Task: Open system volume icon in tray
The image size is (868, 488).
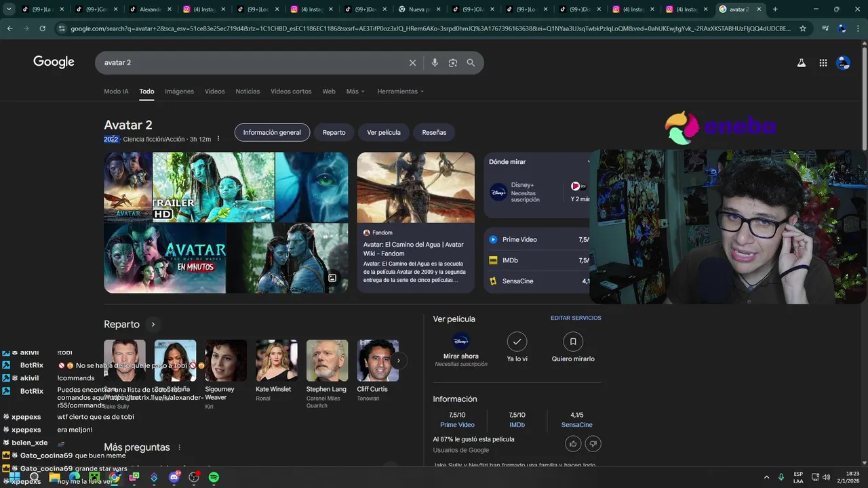Action: (x=826, y=477)
